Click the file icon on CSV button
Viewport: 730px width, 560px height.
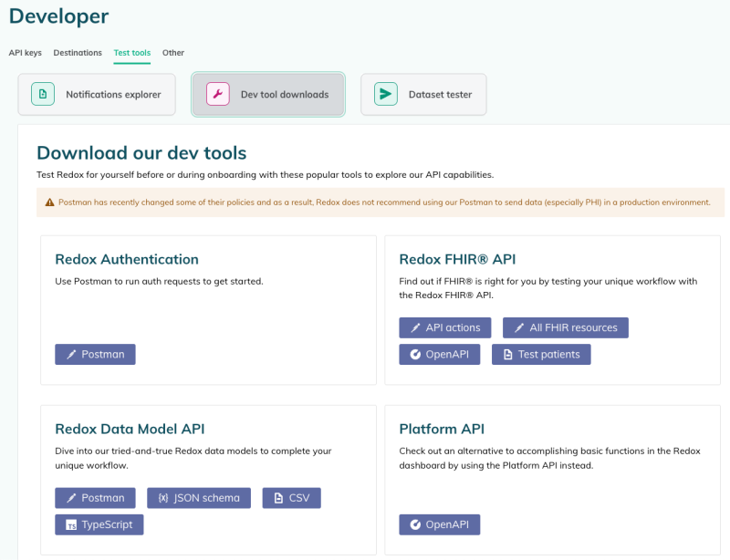(x=278, y=498)
